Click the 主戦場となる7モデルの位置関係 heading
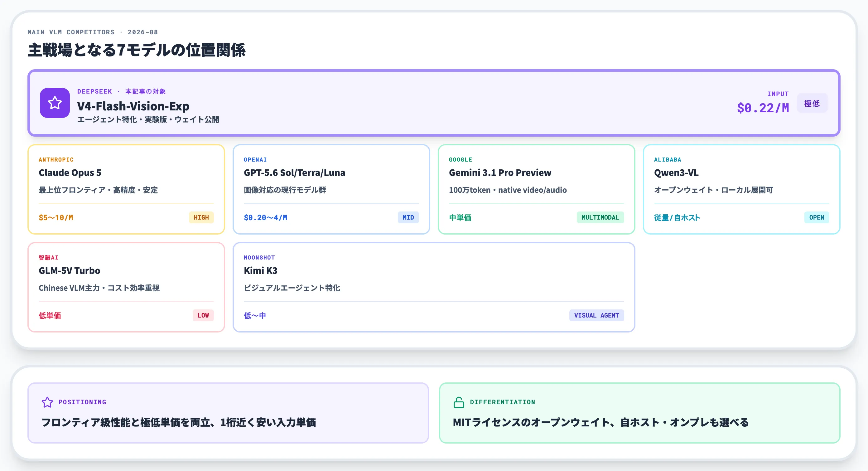 (x=137, y=50)
